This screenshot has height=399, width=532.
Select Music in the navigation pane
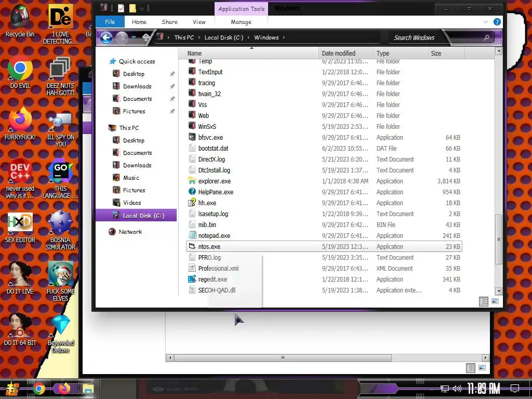[x=131, y=178]
